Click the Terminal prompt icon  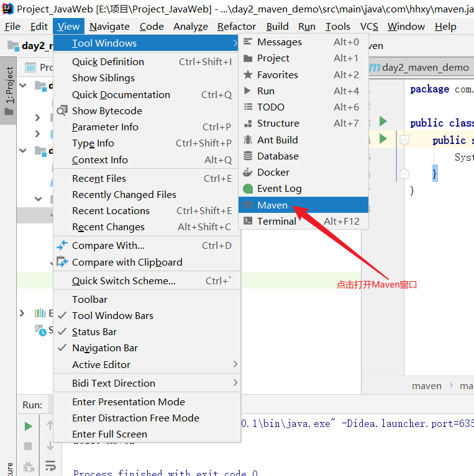pyautogui.click(x=248, y=221)
